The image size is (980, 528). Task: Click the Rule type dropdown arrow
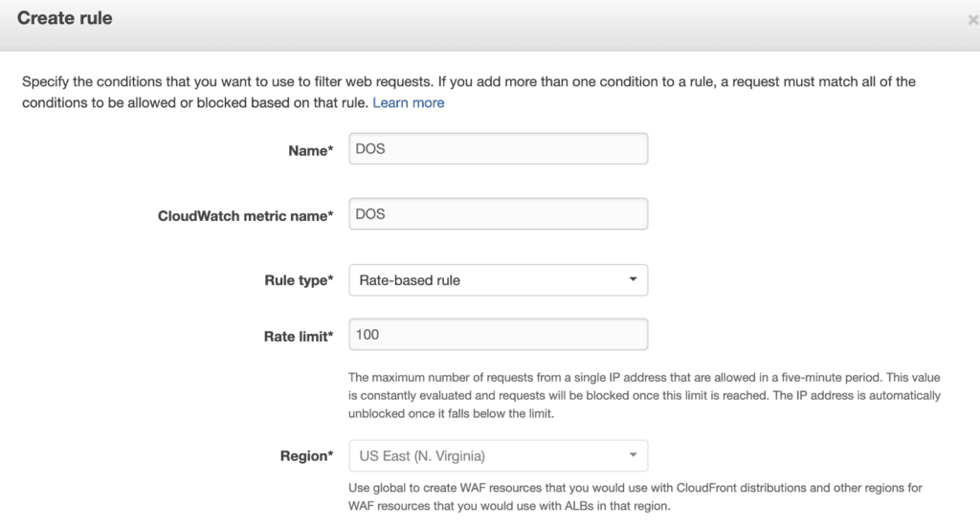click(633, 280)
